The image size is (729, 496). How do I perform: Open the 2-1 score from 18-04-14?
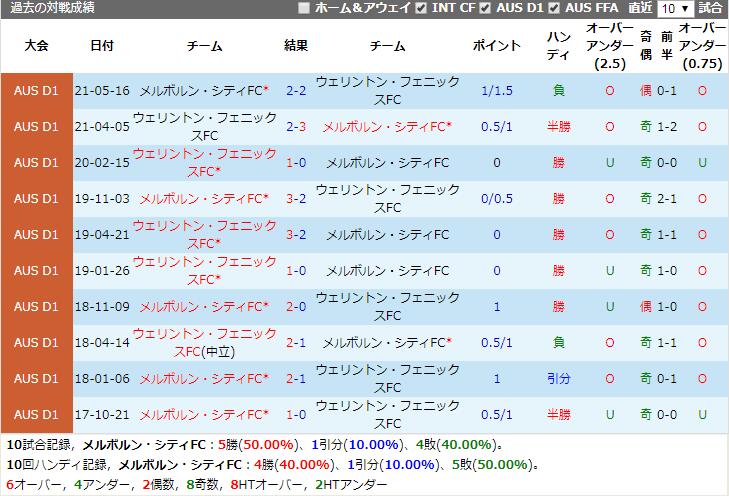[x=296, y=343]
